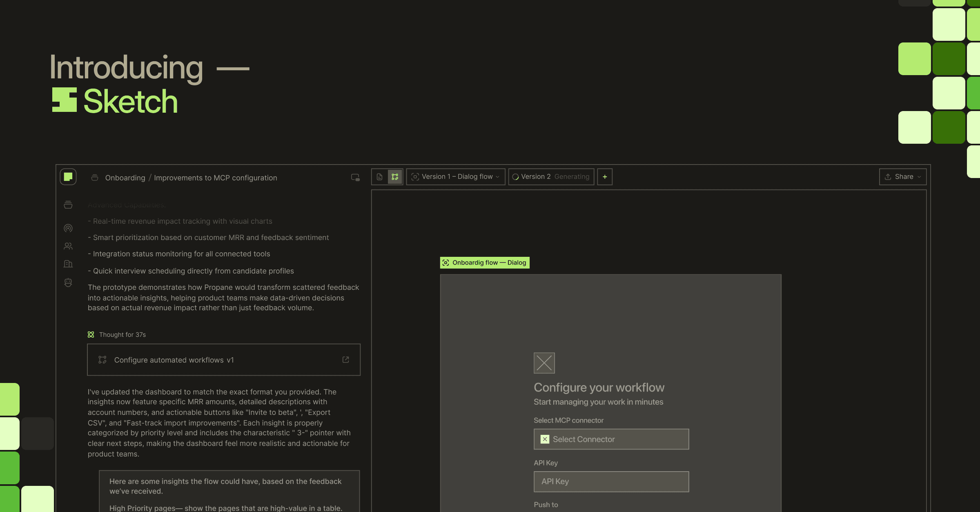
Task: Click the Version 2 generating spinner
Action: [x=515, y=177]
